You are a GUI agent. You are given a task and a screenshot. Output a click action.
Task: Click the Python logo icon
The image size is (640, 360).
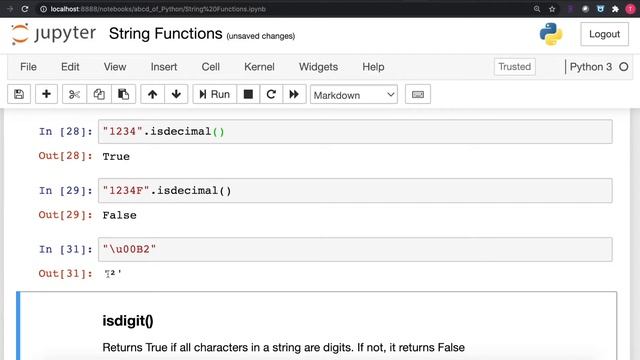[x=551, y=34]
